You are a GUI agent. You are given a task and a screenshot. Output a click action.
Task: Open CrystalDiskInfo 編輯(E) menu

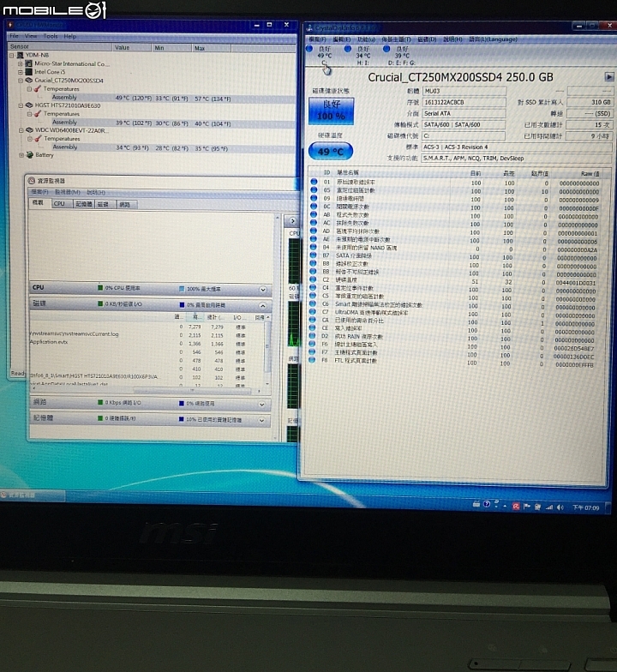tap(341, 39)
